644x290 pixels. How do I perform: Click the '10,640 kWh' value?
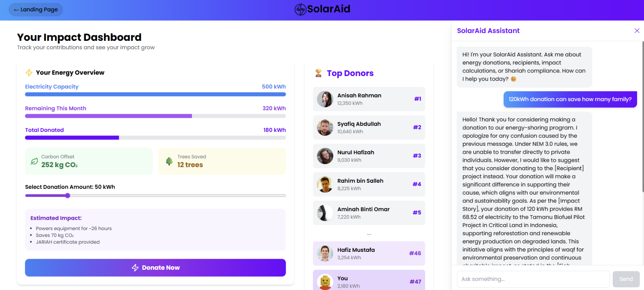click(x=350, y=132)
